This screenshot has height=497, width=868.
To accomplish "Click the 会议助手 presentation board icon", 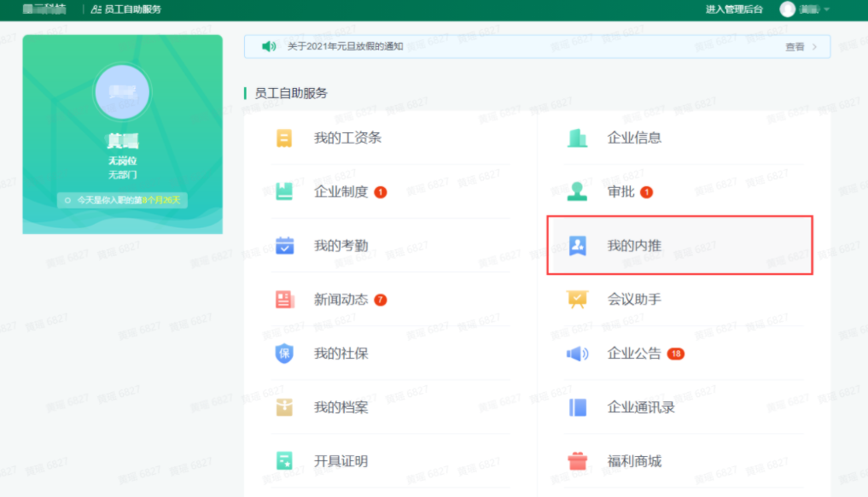I will (577, 299).
